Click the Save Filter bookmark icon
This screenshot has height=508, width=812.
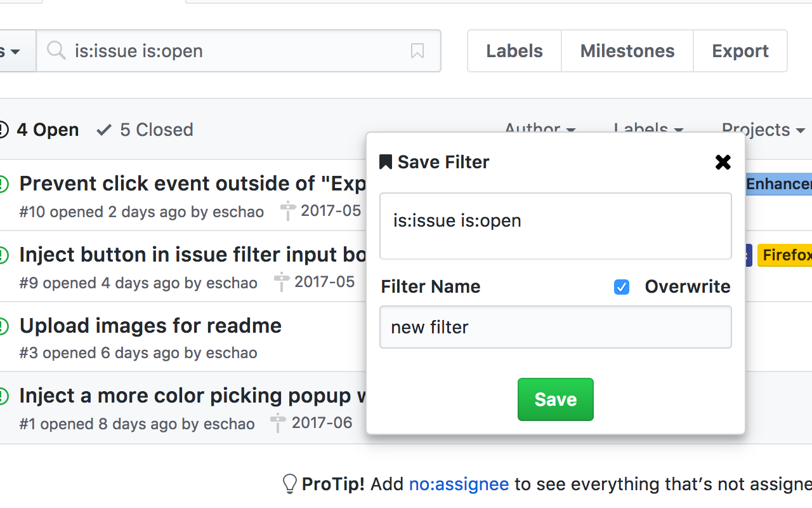coord(385,163)
